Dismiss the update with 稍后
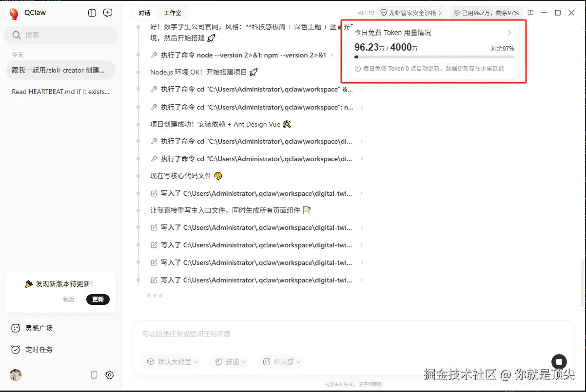586x392 pixels. click(x=69, y=299)
